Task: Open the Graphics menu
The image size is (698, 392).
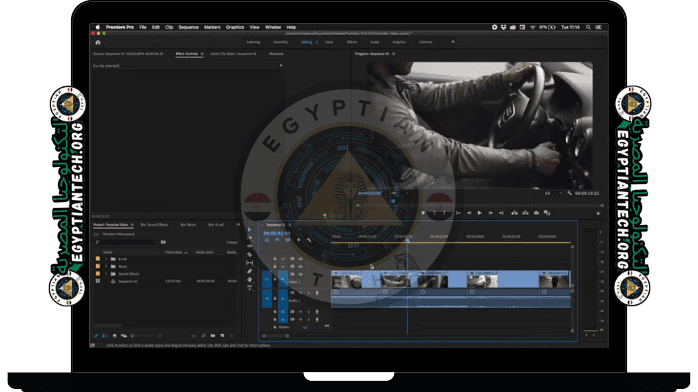Action: point(235,27)
